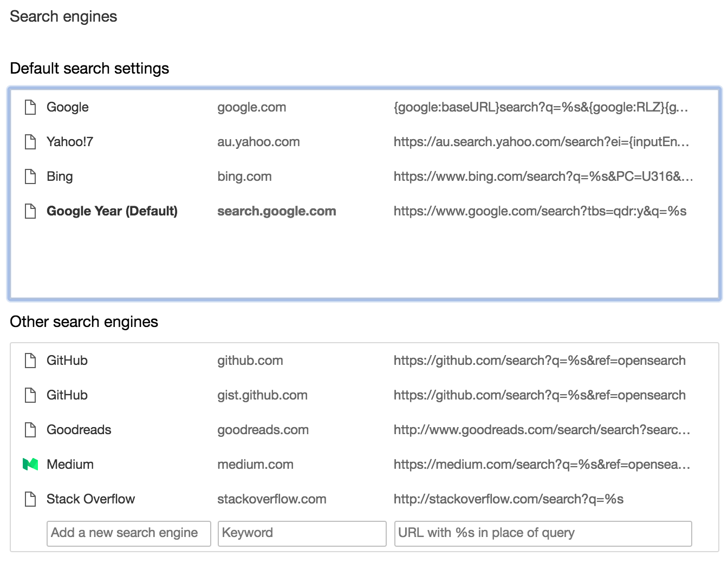Focus the Add a new search engine field

point(128,533)
